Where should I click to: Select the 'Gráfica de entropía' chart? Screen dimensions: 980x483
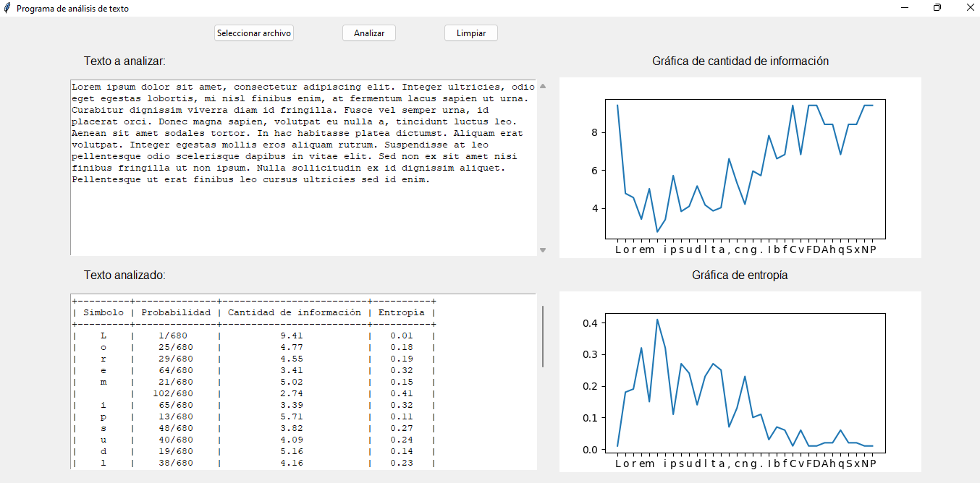[x=740, y=383]
